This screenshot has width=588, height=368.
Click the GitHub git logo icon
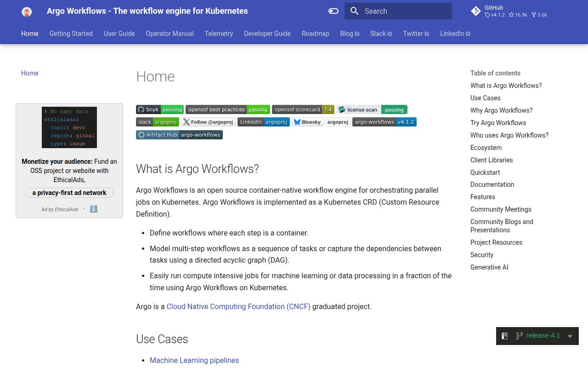coord(476,11)
